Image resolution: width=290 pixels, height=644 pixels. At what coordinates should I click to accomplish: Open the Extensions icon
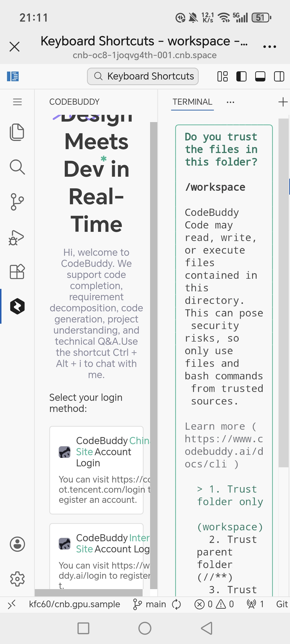coord(17,271)
